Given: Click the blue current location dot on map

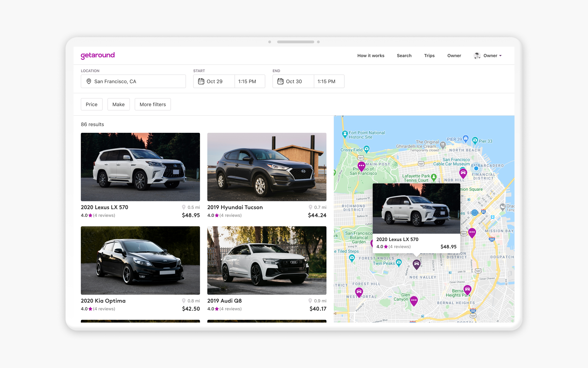Looking at the screenshot, I should point(476,168).
